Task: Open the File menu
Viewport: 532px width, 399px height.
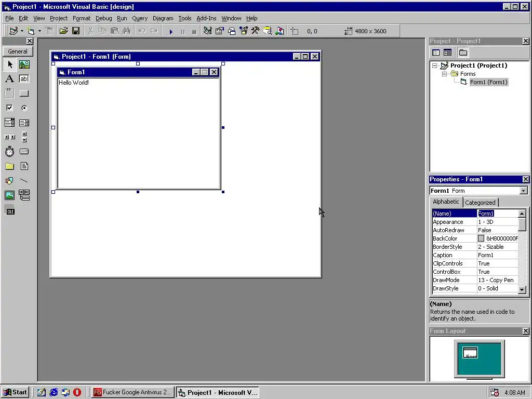Action: coord(9,18)
